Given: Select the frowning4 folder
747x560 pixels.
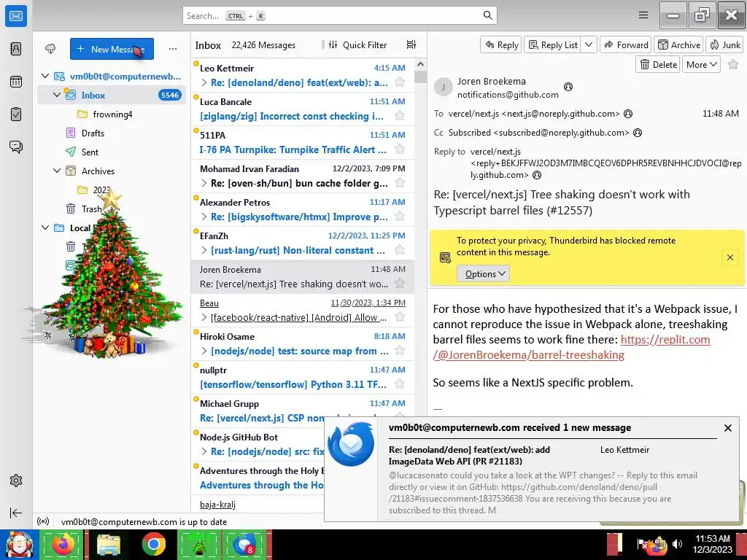Looking at the screenshot, I should pos(112,114).
